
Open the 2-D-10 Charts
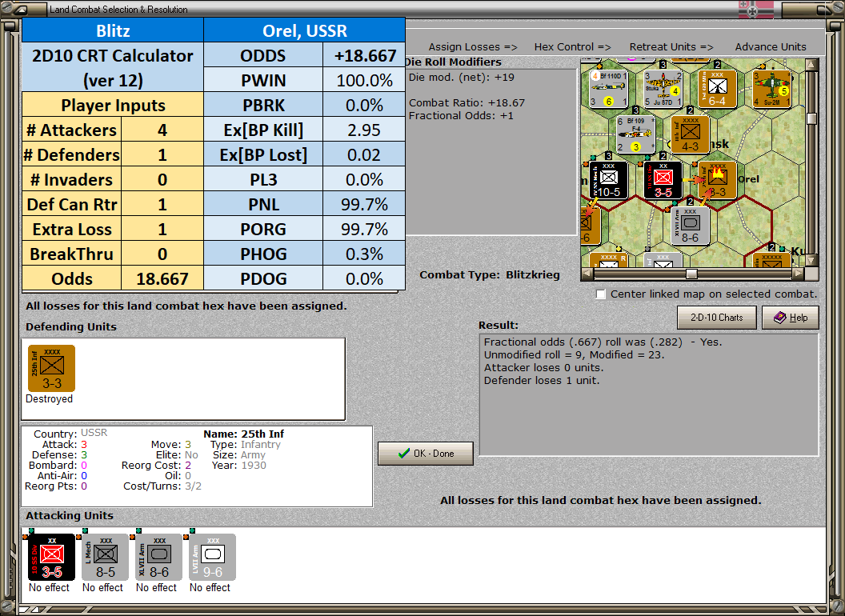717,318
